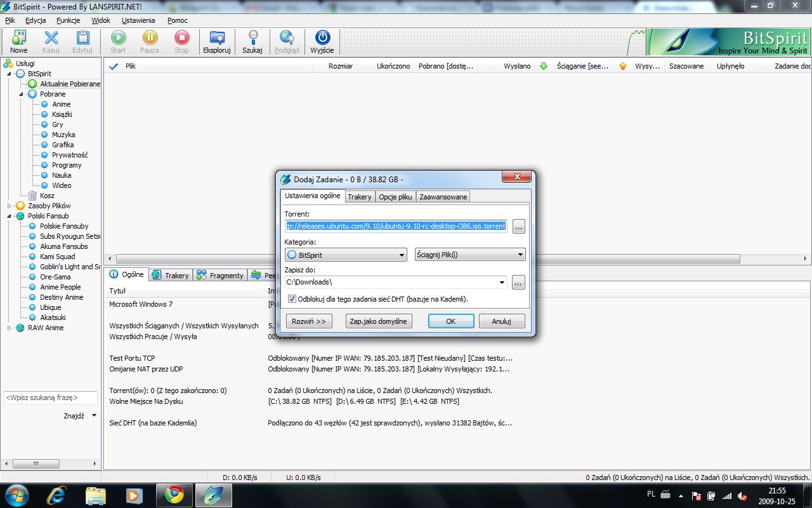Click the Windows Start orb
The height and width of the screenshot is (508, 812).
(x=16, y=494)
